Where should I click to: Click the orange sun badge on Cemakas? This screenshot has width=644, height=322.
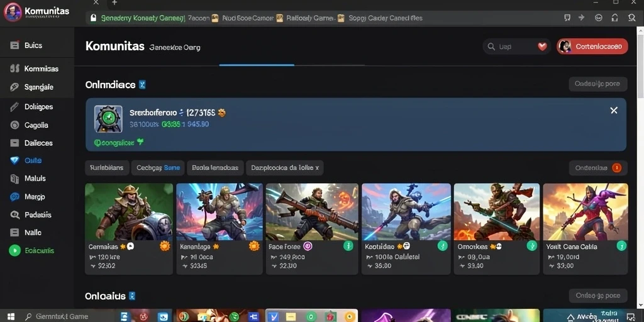(165, 246)
